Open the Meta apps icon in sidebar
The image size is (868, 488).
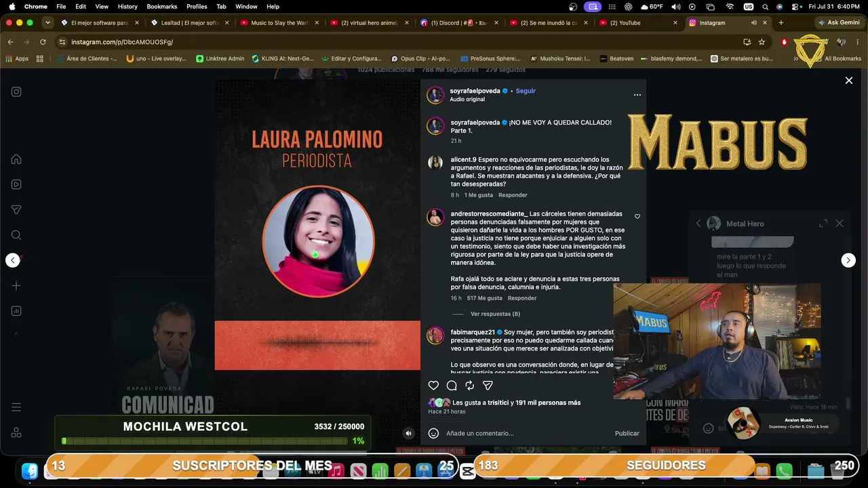pos(16,432)
